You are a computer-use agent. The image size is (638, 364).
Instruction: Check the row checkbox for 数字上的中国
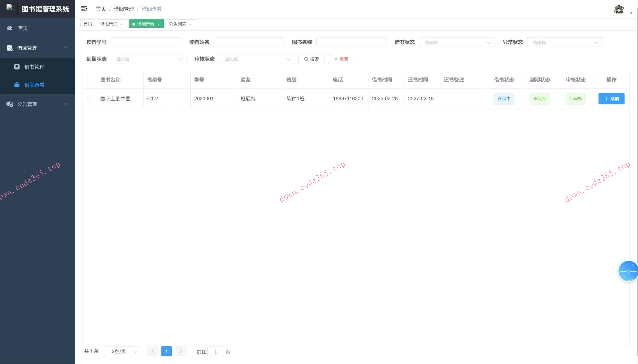(x=88, y=99)
